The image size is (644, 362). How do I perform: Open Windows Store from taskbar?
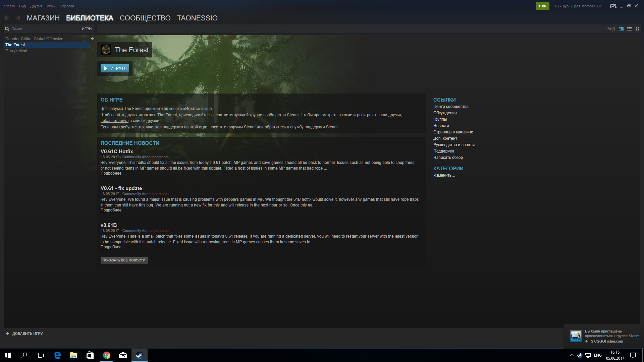coord(90,355)
